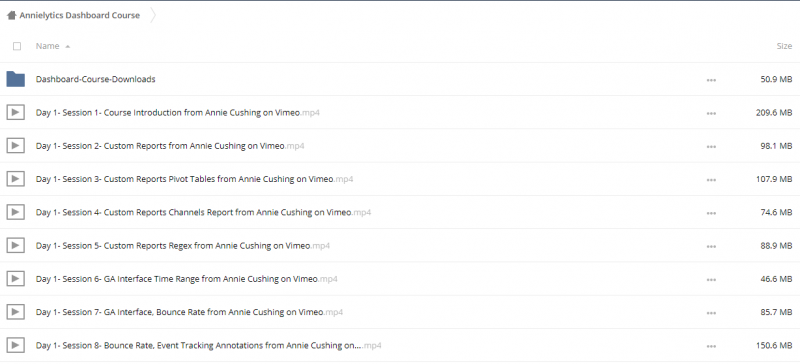Open the Session 7 GA Interface, Bounce Rate file
Image resolution: width=800 pixels, height=364 pixels.
[189, 312]
